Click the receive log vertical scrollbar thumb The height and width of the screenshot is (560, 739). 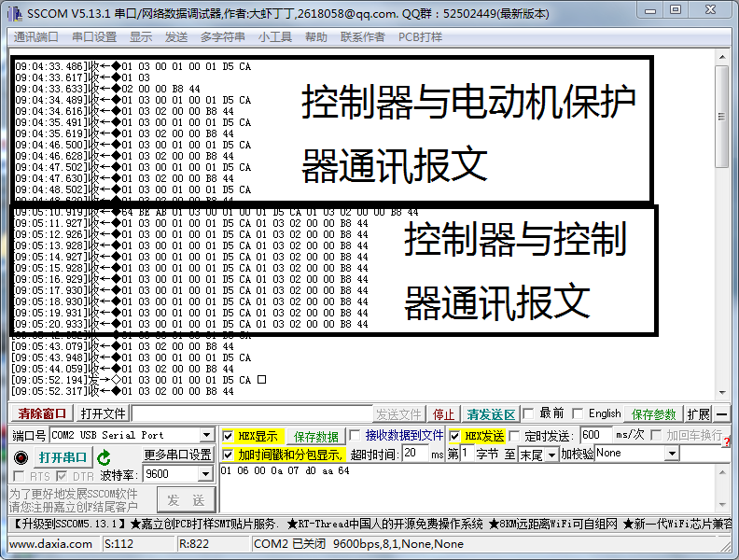click(721, 117)
